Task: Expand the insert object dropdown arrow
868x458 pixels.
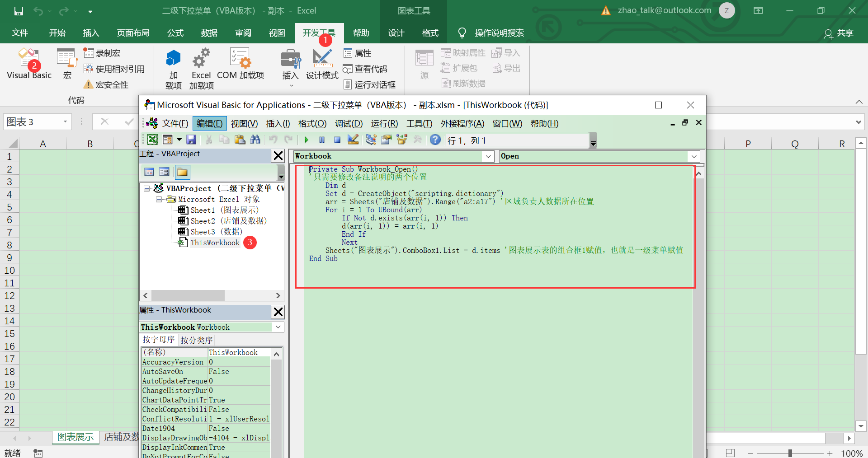Action: click(x=179, y=140)
